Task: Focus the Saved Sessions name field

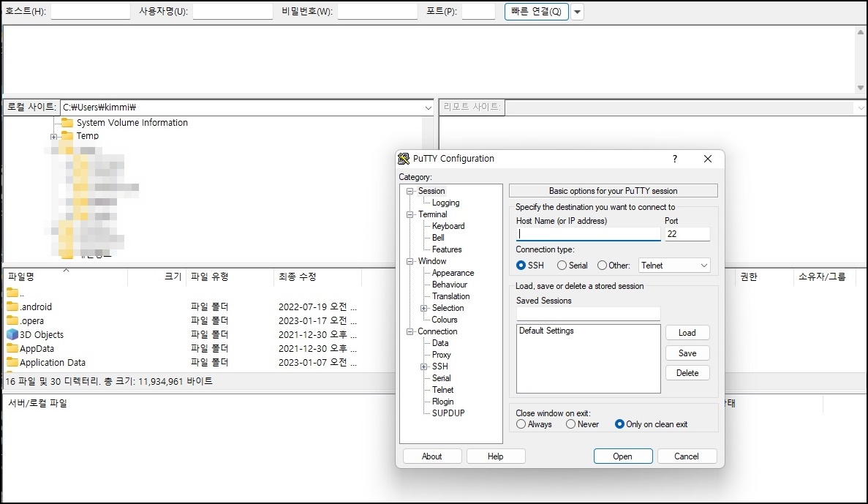Action: 588,314
